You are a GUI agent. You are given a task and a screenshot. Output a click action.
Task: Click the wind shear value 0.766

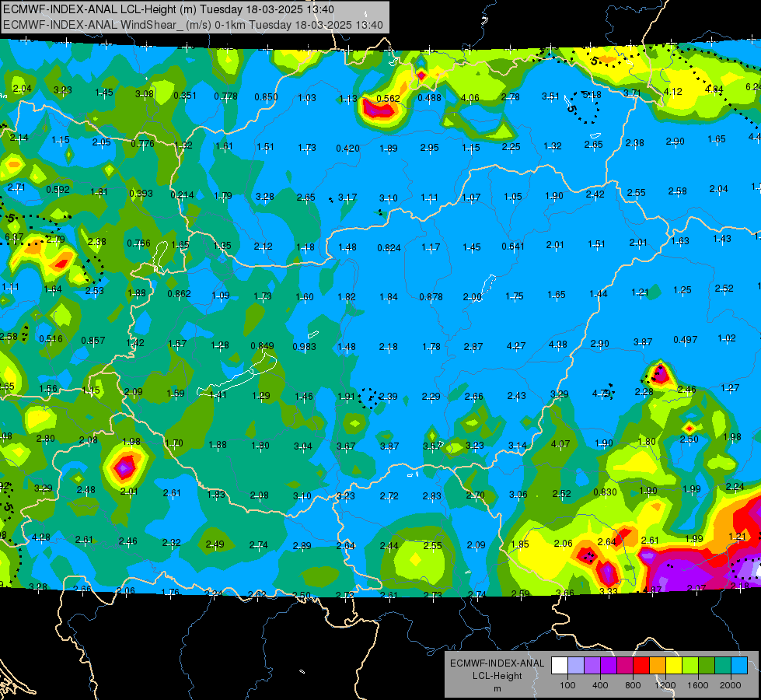coord(139,243)
